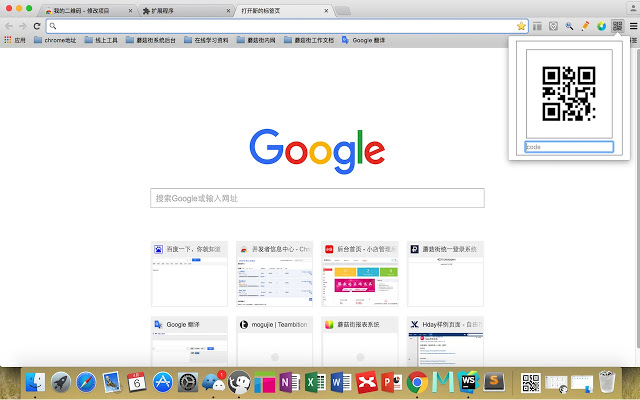Click the Google logo
The width and height of the screenshot is (640, 400).
tap(317, 151)
